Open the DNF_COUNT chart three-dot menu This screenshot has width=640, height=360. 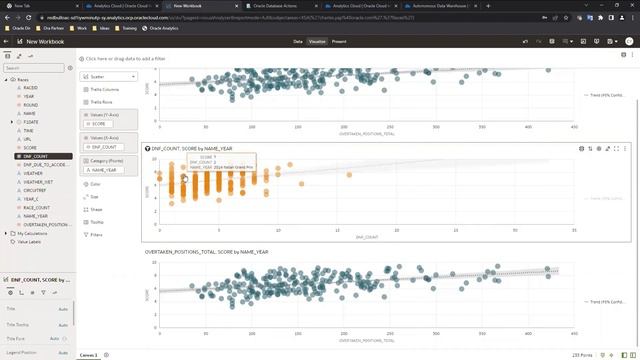tap(625, 149)
